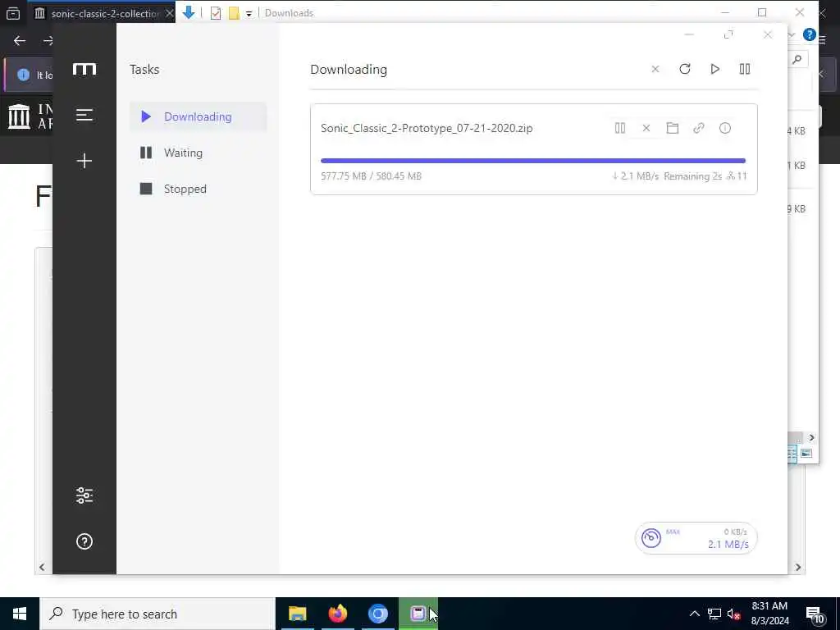The image size is (840, 630).
Task: Close the sonic-classic-2-collection Firefox tab
Action: click(x=169, y=13)
